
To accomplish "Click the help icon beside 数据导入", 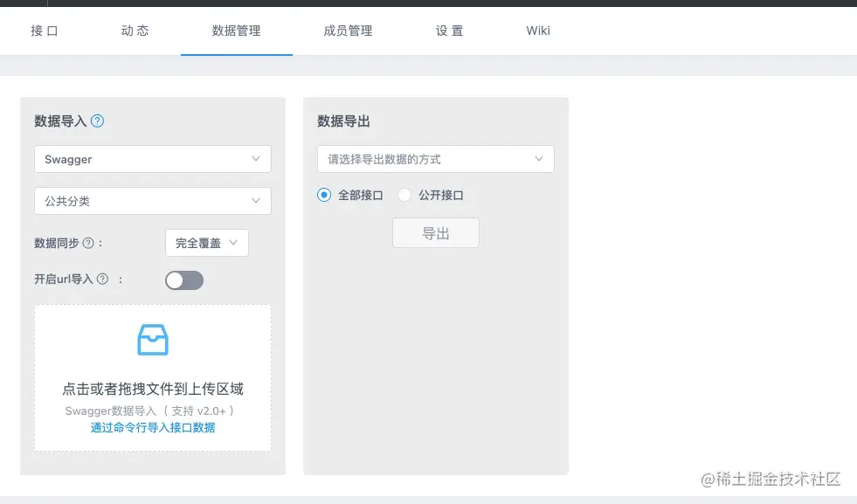I will pyautogui.click(x=97, y=121).
